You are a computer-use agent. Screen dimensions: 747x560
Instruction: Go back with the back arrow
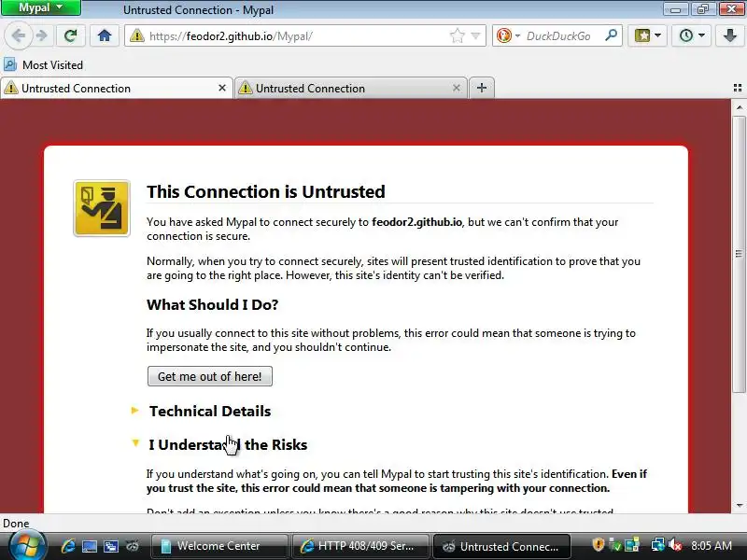[x=19, y=35]
